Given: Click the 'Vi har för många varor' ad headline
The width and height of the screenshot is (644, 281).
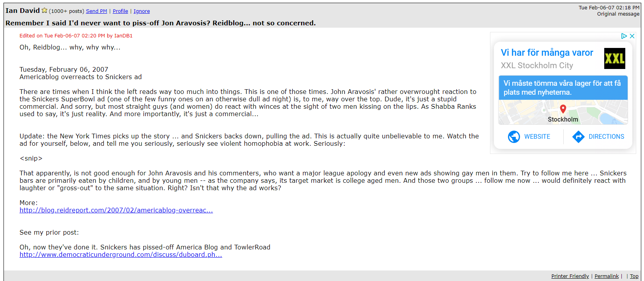Looking at the screenshot, I should click(x=547, y=53).
